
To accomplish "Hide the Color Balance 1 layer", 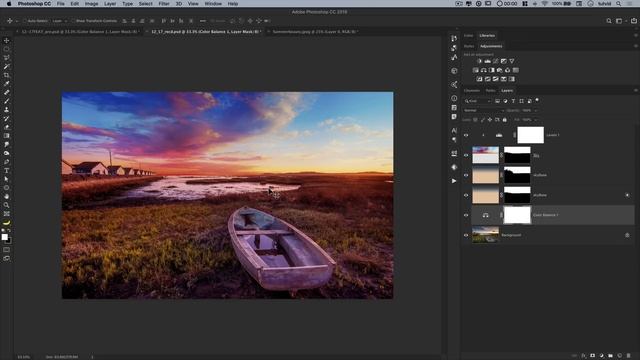I will (466, 215).
